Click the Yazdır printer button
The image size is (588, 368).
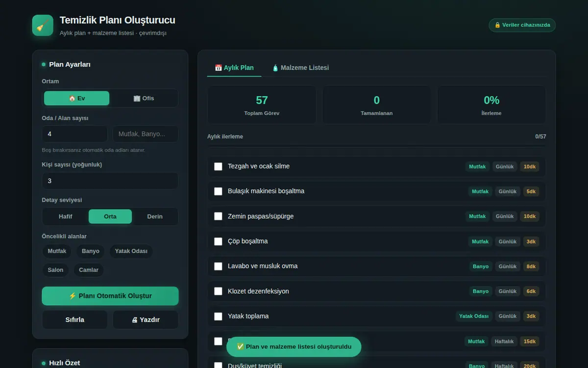(x=146, y=319)
